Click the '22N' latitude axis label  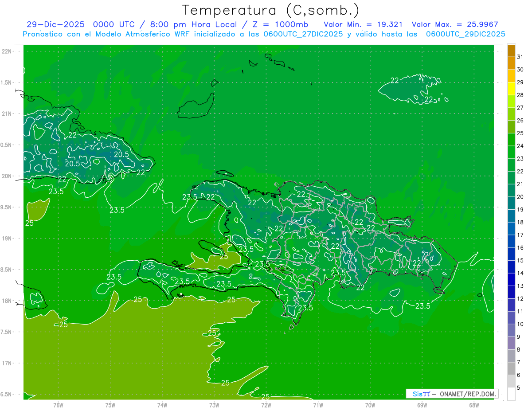pyautogui.click(x=7, y=51)
